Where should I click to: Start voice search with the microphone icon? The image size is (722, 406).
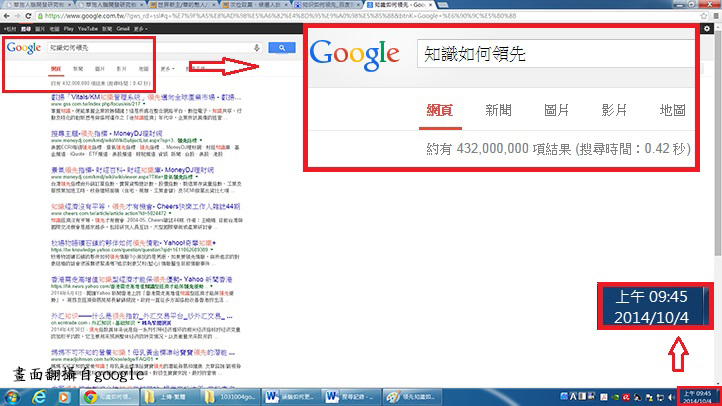click(256, 48)
